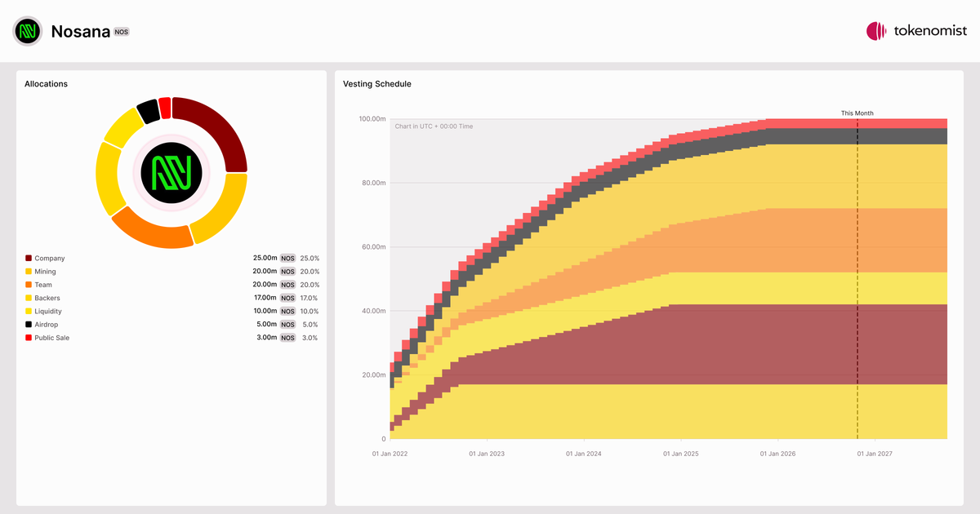980x514 pixels.
Task: Select the Mining legend color swatch
Action: pos(29,272)
